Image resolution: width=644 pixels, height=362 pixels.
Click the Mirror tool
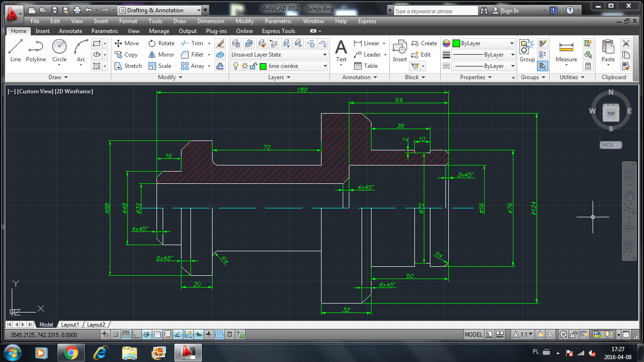pyautogui.click(x=161, y=55)
